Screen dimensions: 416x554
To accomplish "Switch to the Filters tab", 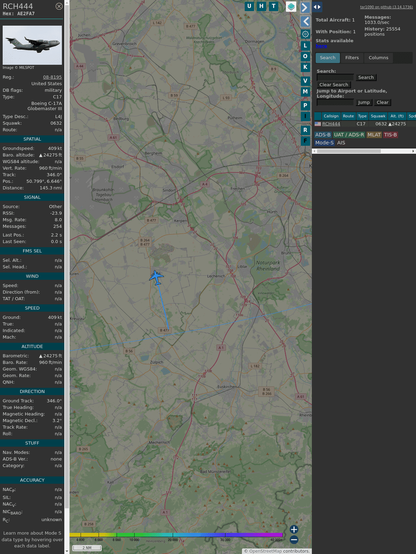I will pos(352,58).
